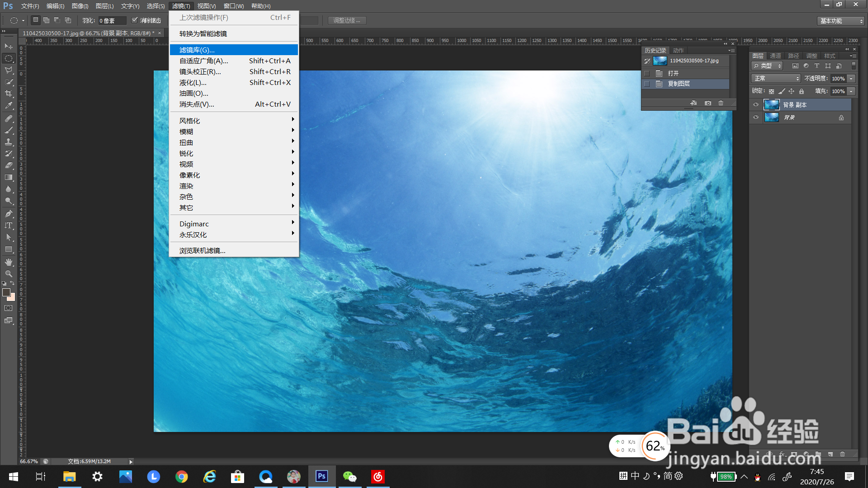Toggle layer filtering on/off switch
This screenshot has height=488, width=868.
pyautogui.click(x=854, y=66)
